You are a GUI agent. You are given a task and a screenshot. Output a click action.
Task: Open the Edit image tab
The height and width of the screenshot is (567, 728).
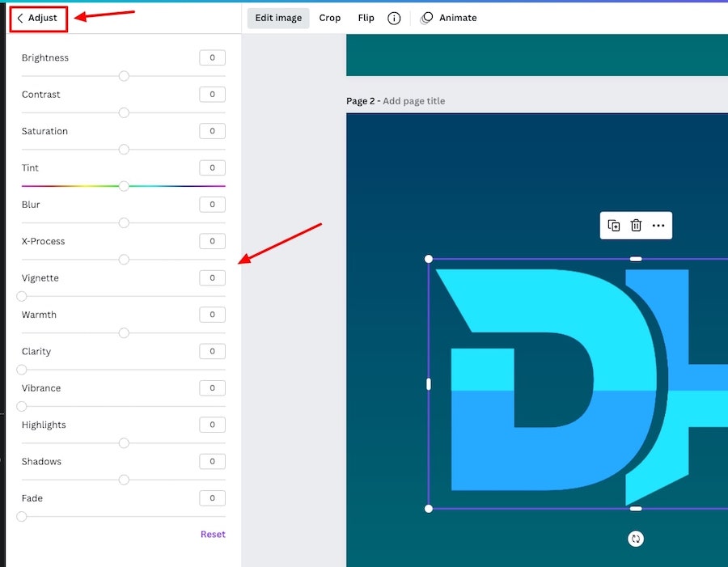coord(278,18)
